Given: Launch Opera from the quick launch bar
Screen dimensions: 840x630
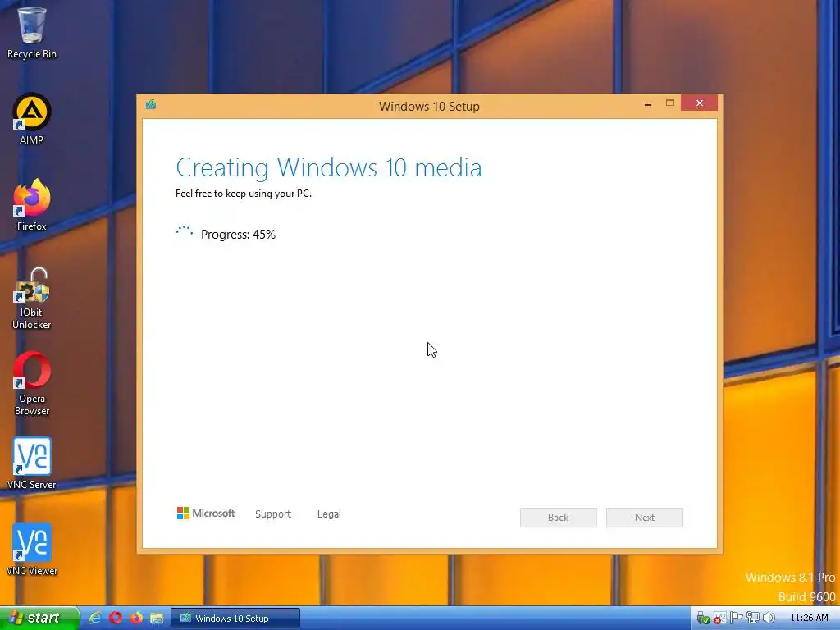Looking at the screenshot, I should (116, 618).
